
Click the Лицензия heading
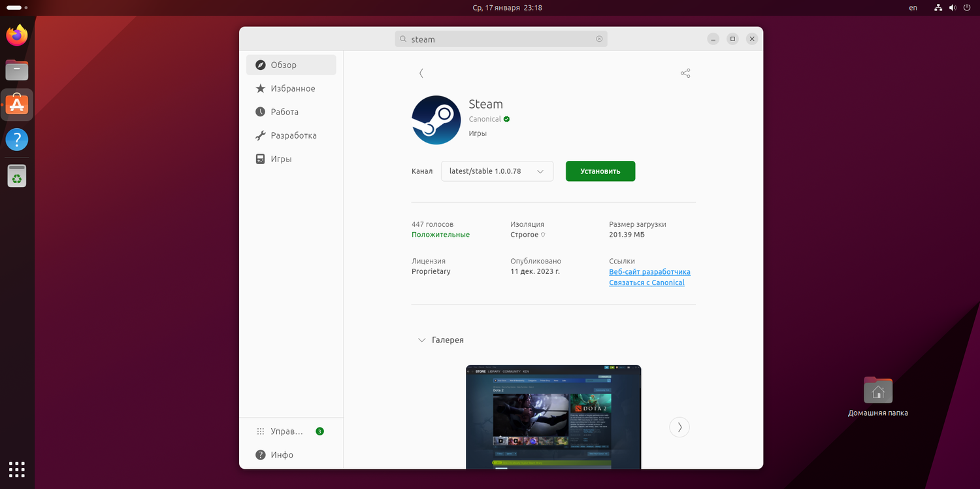(429, 261)
